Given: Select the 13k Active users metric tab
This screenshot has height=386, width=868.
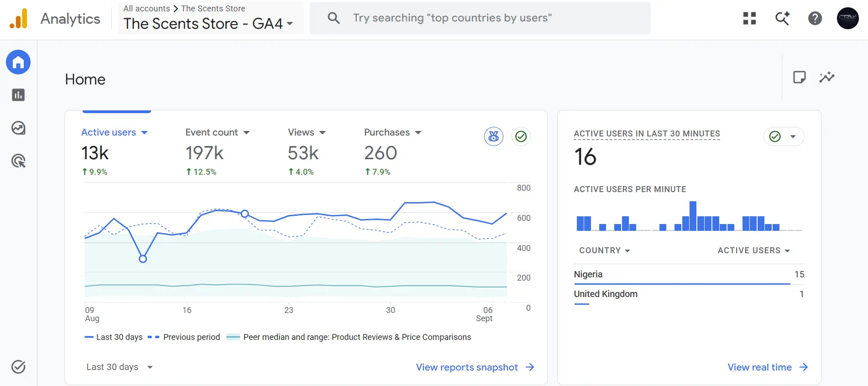Looking at the screenshot, I should point(115,152).
